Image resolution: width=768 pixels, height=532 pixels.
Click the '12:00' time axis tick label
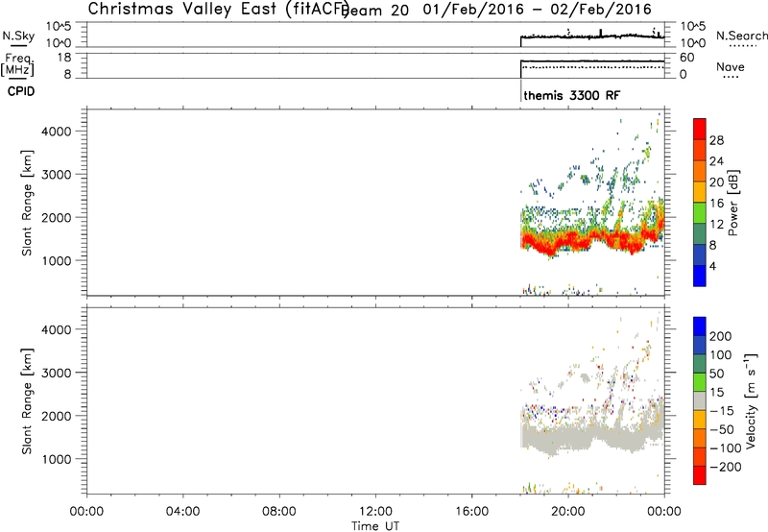375,511
